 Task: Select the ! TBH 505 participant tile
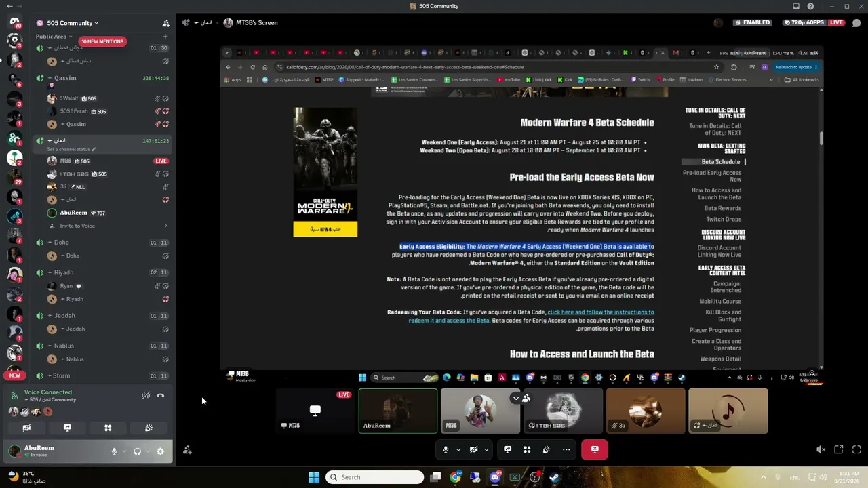(563, 411)
